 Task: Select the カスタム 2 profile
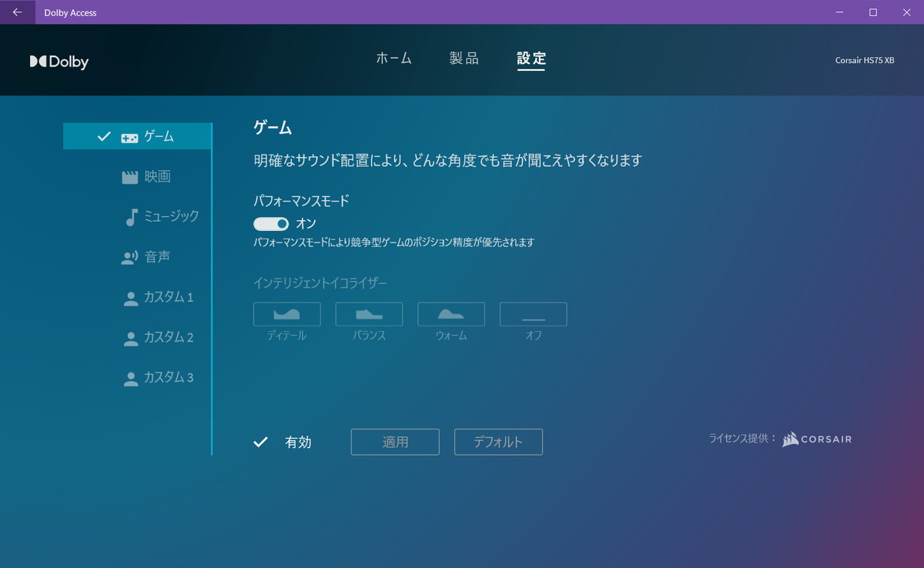137,337
